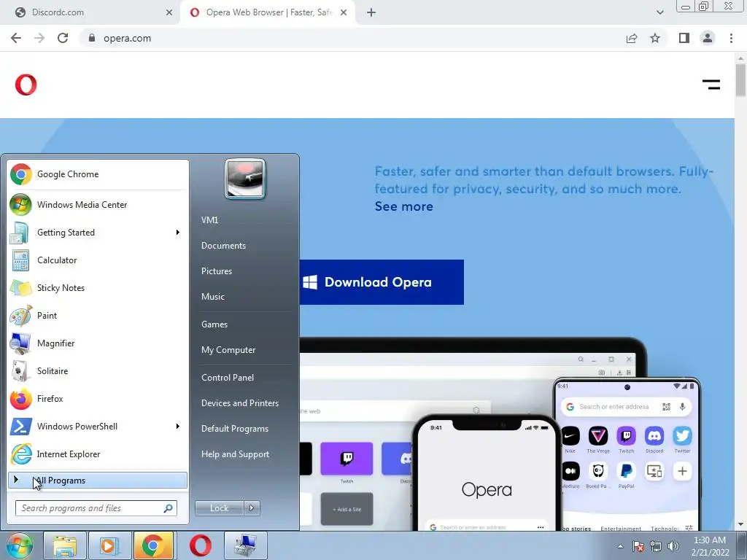Launch Opera from taskbar

[201, 545]
